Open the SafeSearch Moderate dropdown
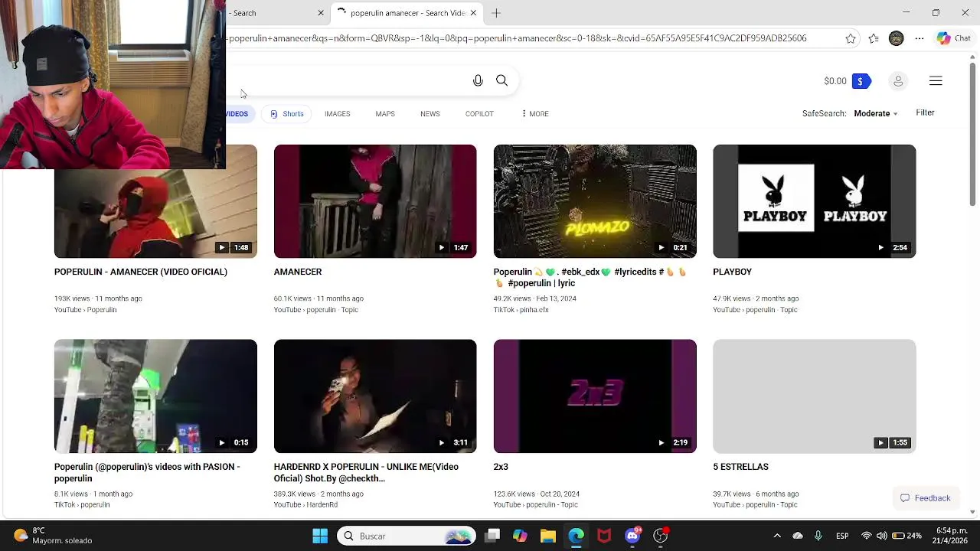Screen dimensions: 980x551 [x=876, y=113]
